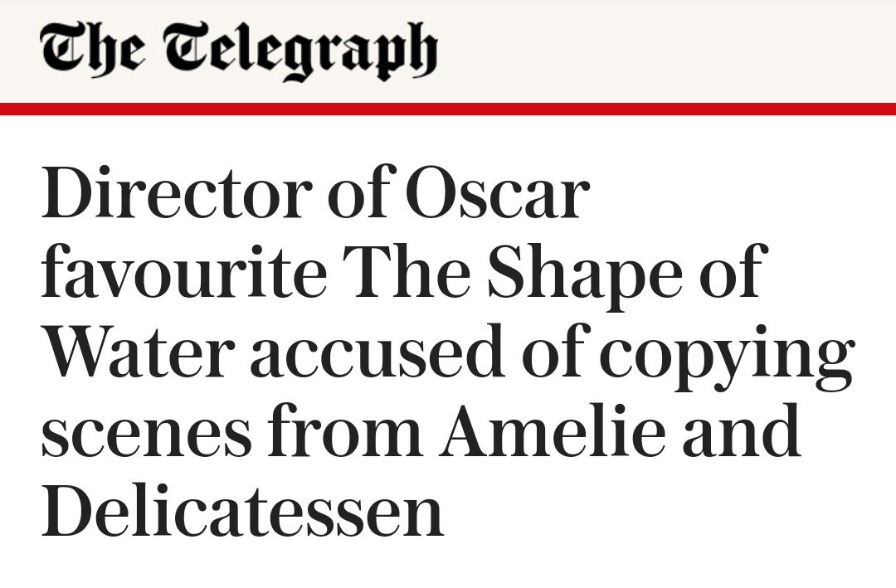Click the film title Amelie

point(553,429)
